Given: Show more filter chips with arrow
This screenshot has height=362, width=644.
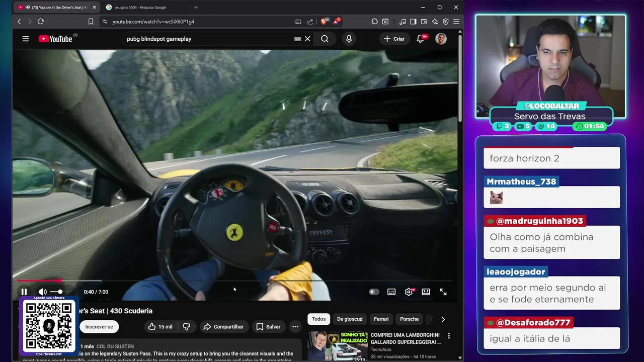Looking at the screenshot, I should click(443, 319).
